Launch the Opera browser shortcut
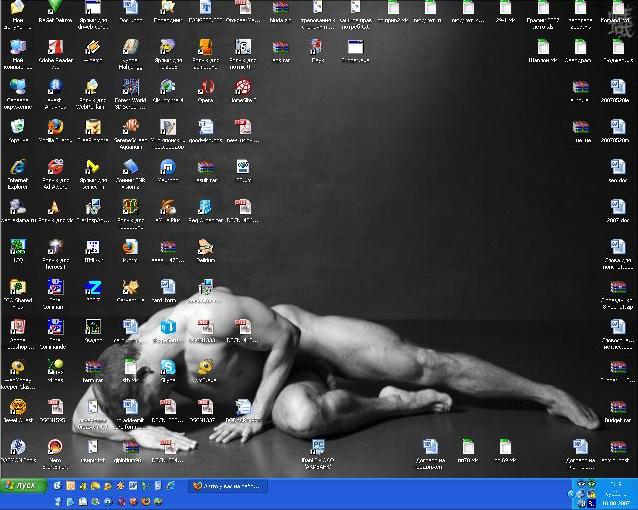Image resolution: width=638 pixels, height=510 pixels. click(206, 87)
